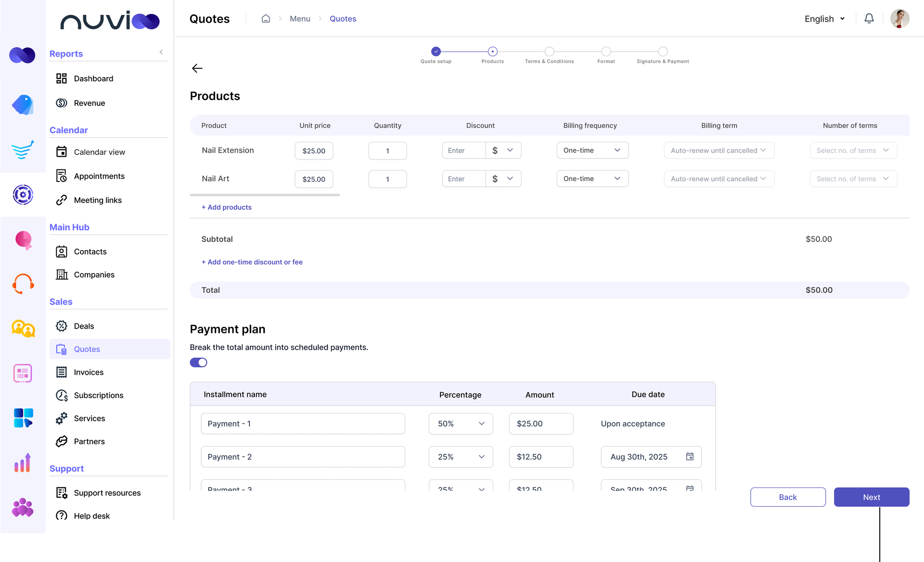This screenshot has height=562, width=924.
Task: Select Invoices in the Sales menu
Action: [89, 372]
